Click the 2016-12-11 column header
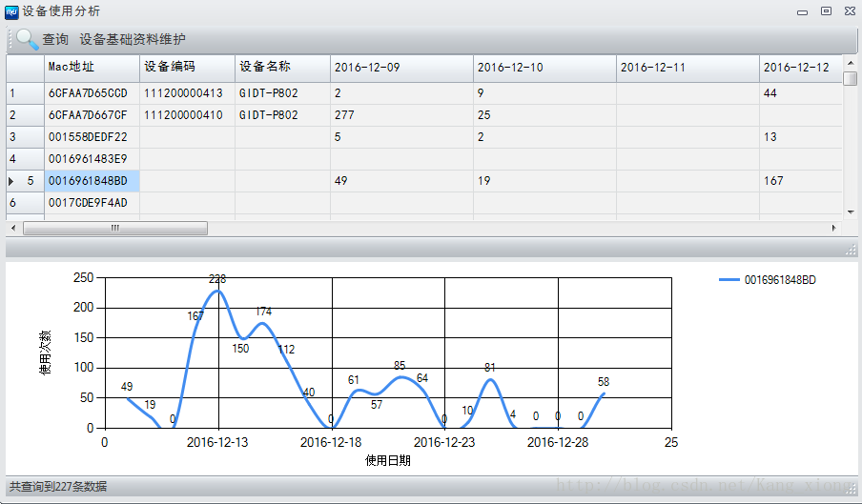 coord(688,68)
